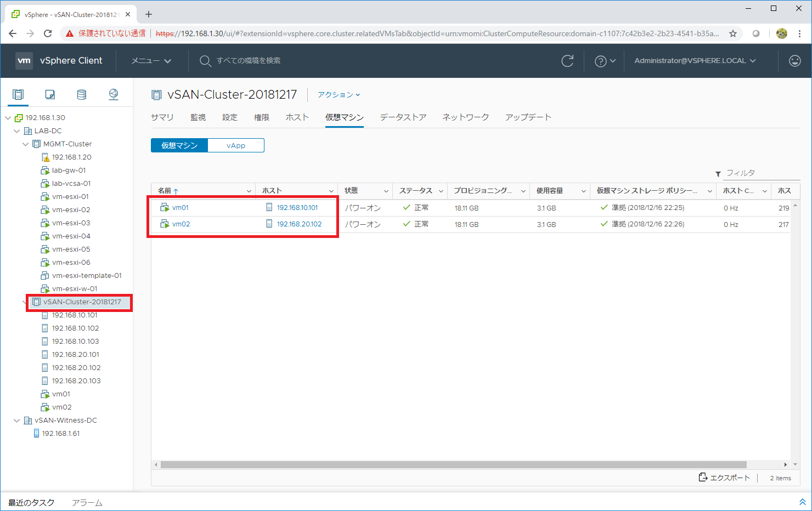Collapse the 192.168.1.30 vCenter node

coord(8,118)
